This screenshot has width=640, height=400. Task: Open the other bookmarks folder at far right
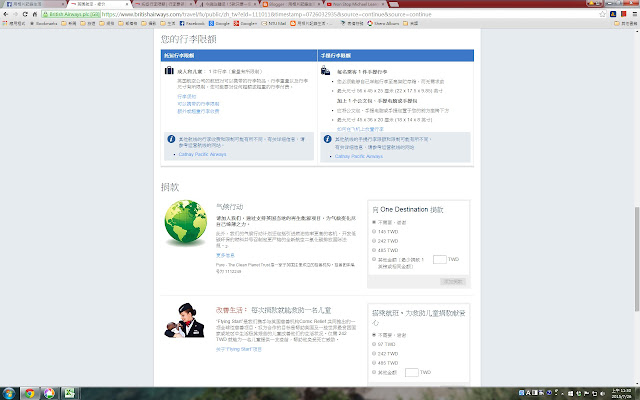point(626,23)
